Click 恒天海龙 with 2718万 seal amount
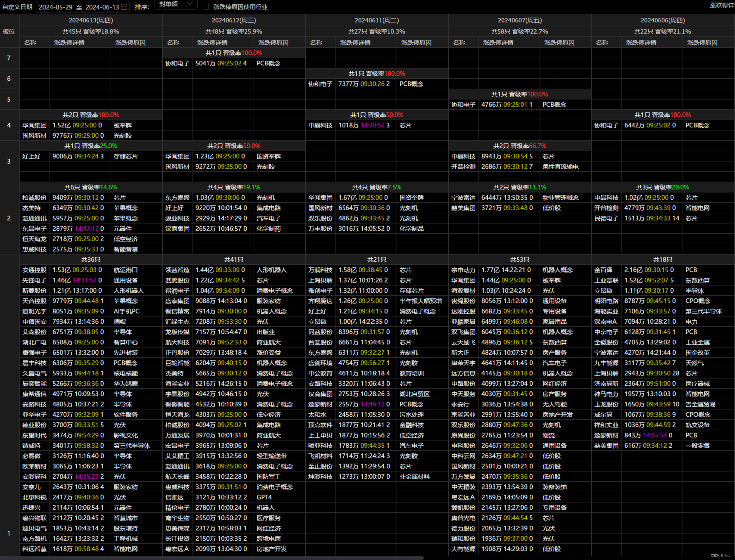735x560 pixels. tap(34, 239)
